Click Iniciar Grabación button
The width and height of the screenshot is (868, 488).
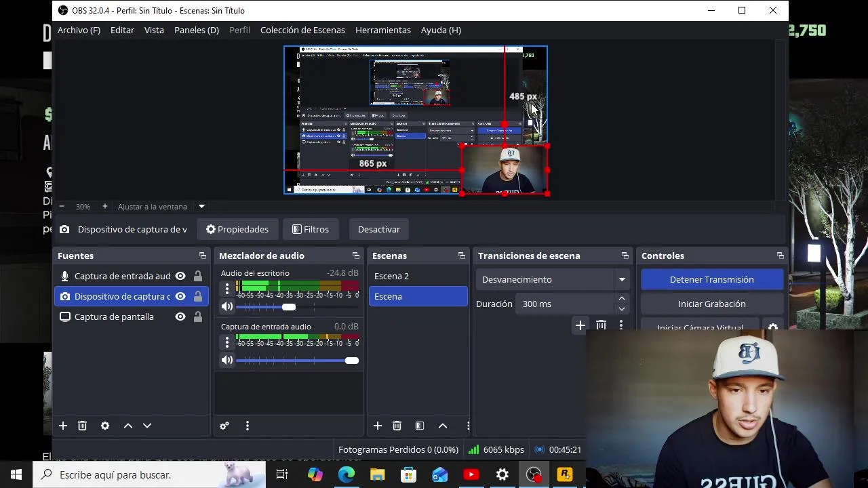pos(712,304)
